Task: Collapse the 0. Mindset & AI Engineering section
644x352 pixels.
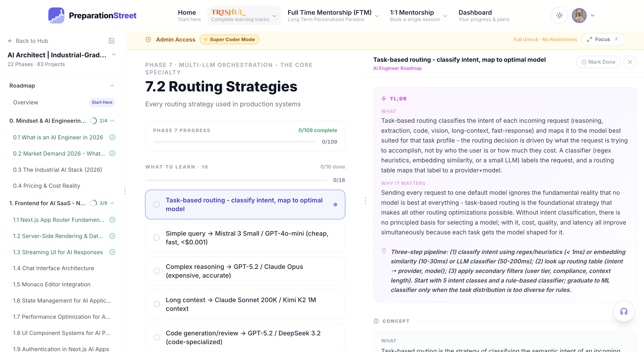Action: click(x=112, y=121)
